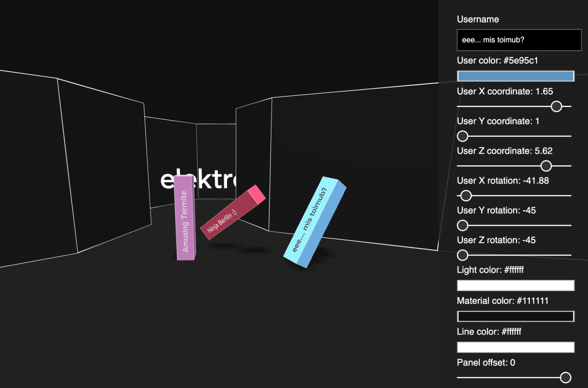Open the Line color swatch
588x388 pixels.
(515, 347)
